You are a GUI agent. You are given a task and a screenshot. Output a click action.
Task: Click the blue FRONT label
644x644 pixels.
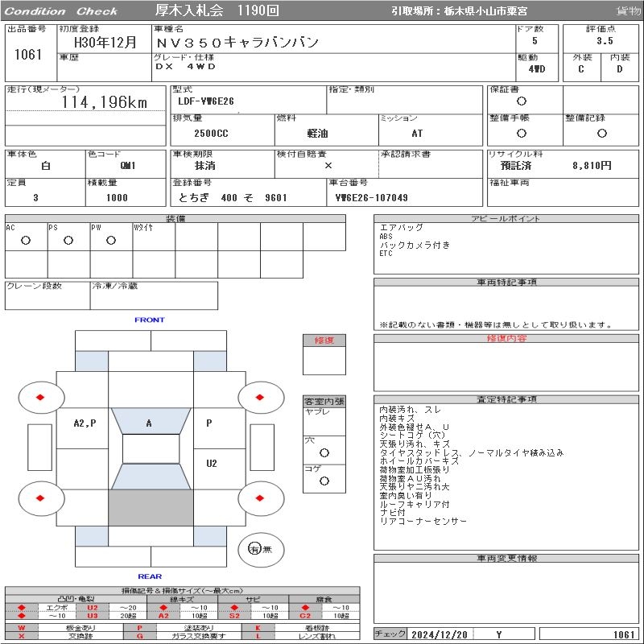coord(150,320)
